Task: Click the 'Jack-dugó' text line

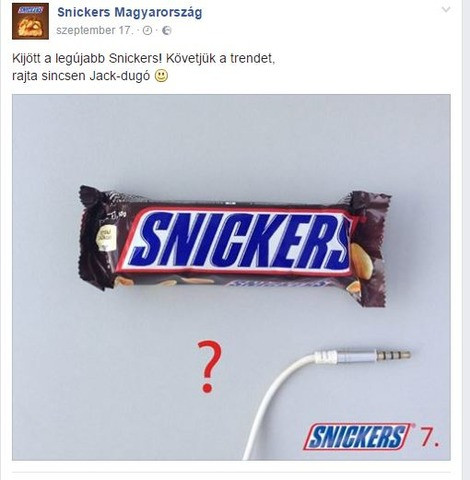Action: pyautogui.click(x=90, y=76)
